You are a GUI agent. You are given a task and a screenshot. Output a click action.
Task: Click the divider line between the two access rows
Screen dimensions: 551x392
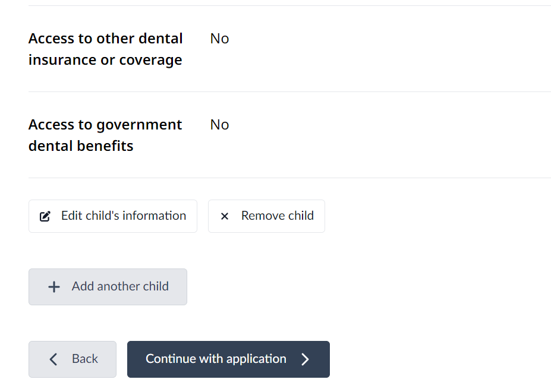coord(289,91)
